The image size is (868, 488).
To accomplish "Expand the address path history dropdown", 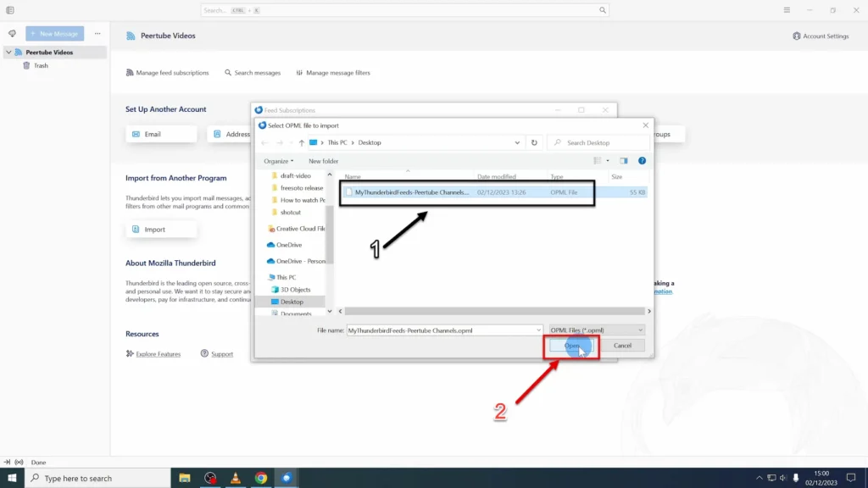I will (517, 142).
